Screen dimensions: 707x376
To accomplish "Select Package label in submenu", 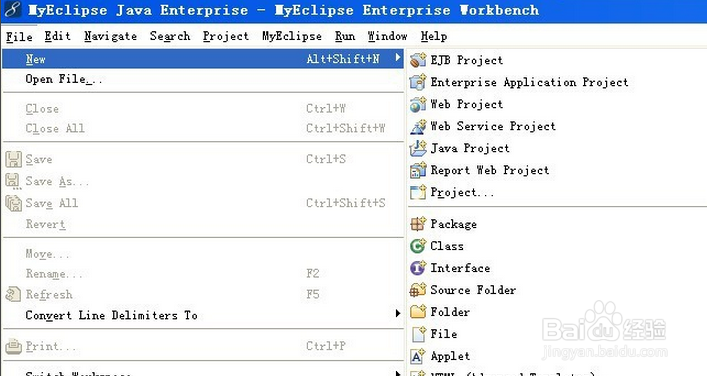I will point(453,224).
